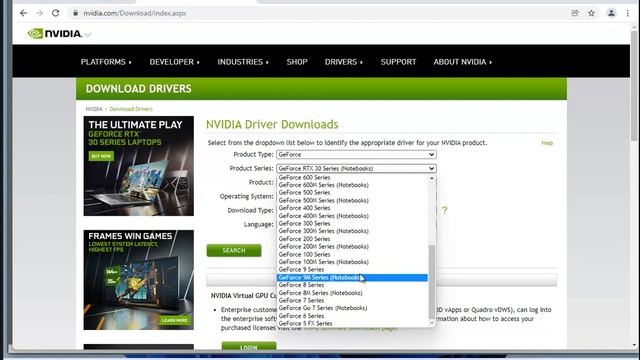
Task: Reload the page with the refresh icon
Action: pos(56,13)
